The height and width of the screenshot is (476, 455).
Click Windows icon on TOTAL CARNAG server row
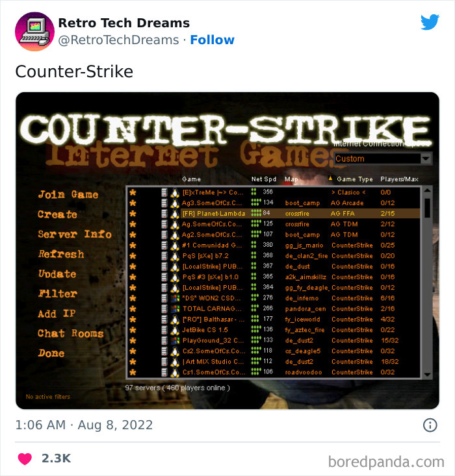pos(174,309)
